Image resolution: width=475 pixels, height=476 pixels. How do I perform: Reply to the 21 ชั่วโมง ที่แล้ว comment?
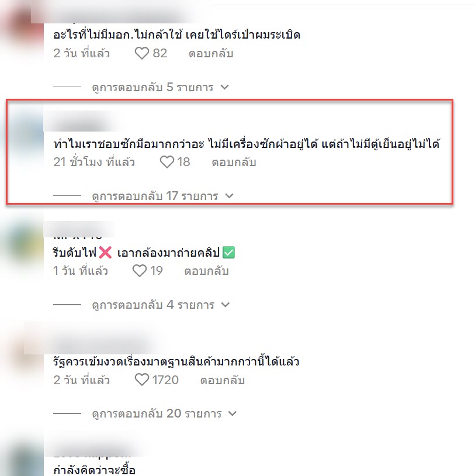pos(234,162)
